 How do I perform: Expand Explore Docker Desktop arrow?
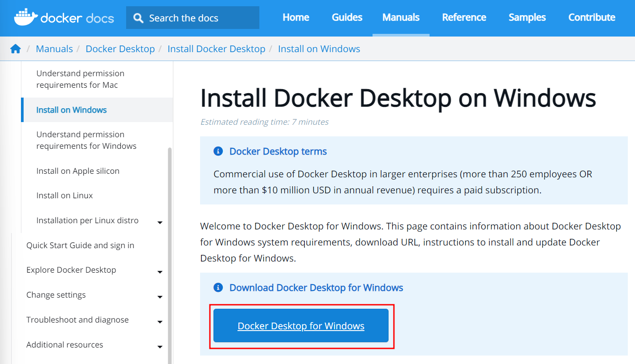coord(160,272)
